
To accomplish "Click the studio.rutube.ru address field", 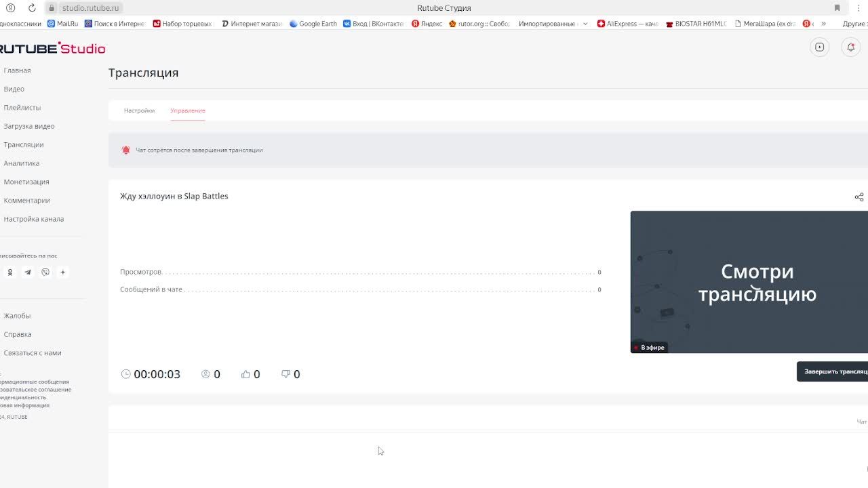I will [90, 8].
